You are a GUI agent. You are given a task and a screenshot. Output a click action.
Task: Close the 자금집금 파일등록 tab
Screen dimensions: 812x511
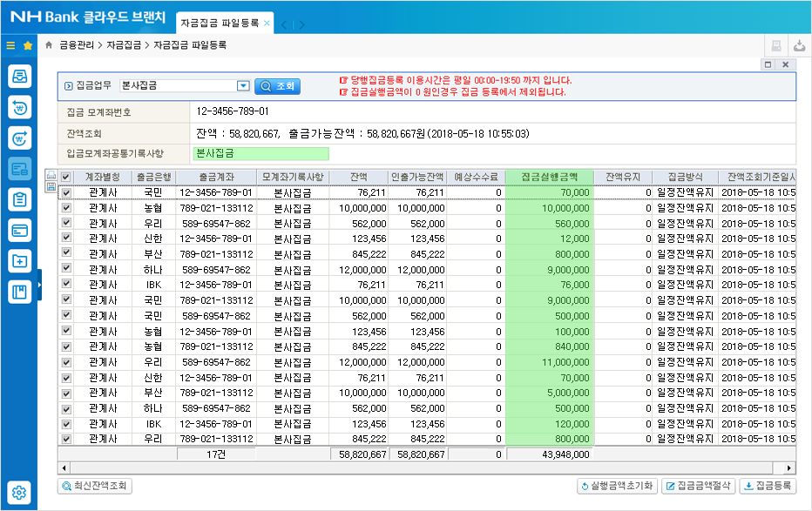pyautogui.click(x=267, y=23)
